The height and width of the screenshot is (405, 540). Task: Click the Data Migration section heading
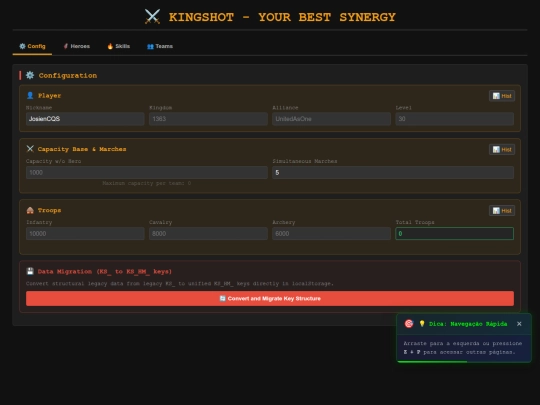(x=105, y=272)
